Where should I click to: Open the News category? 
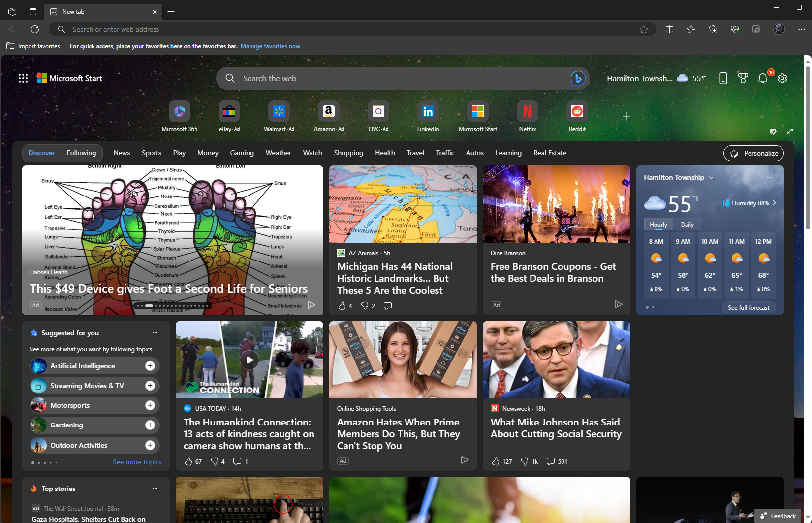tap(122, 153)
